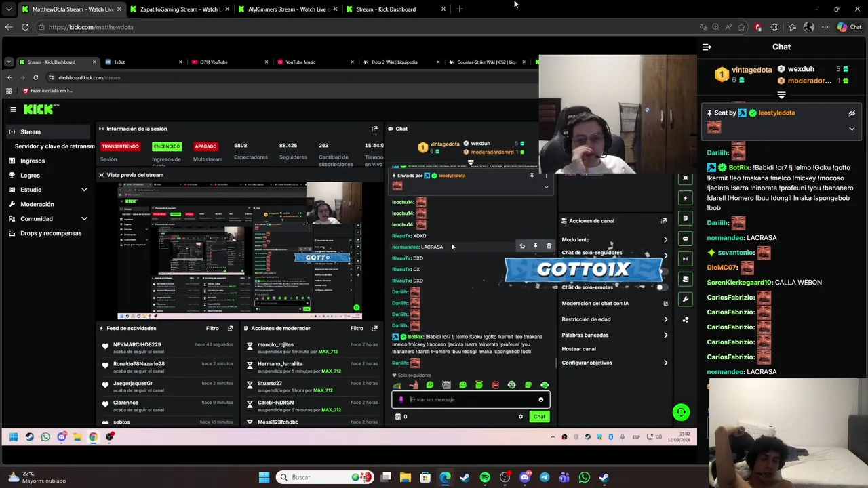Hide the pinned message from leostyledota

852,113
